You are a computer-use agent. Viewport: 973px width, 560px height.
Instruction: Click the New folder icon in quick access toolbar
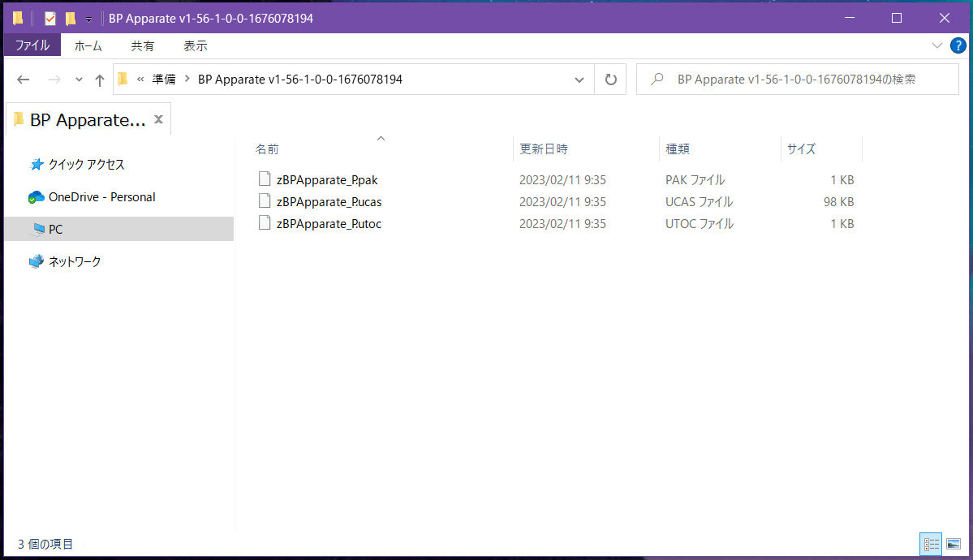[x=70, y=19]
